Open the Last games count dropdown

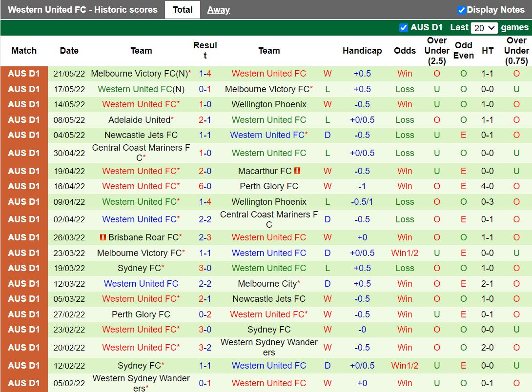(x=483, y=28)
